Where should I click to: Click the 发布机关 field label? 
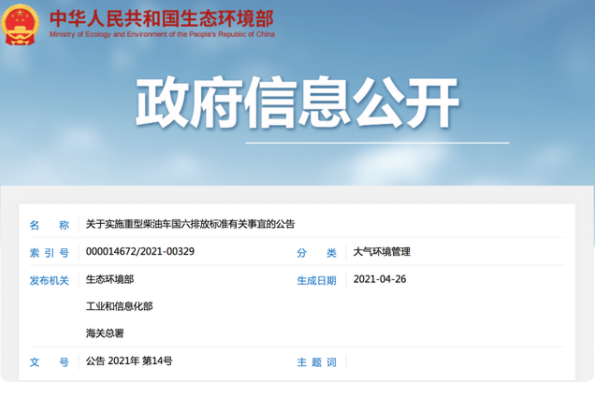(49, 281)
